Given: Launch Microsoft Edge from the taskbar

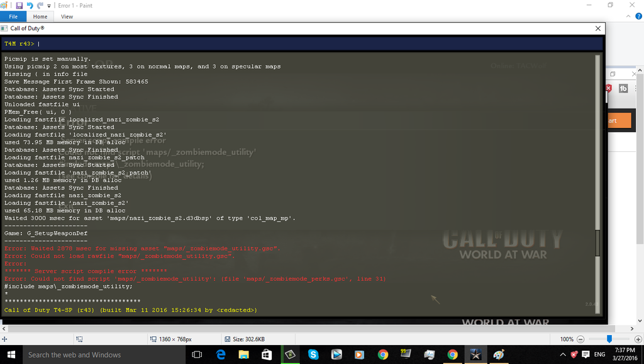Looking at the screenshot, I should click(221, 355).
